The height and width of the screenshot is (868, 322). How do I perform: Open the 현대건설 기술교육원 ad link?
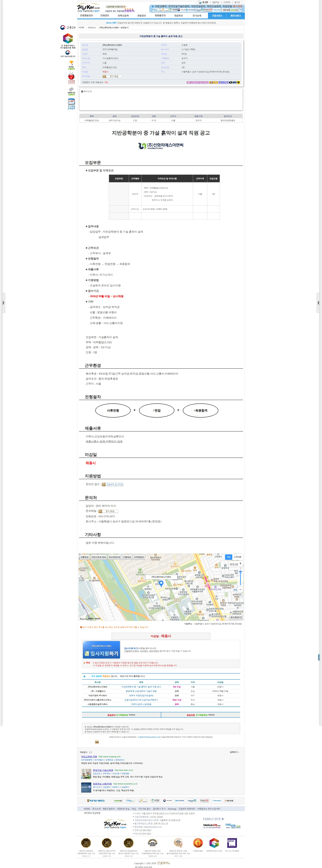click(x=103, y=770)
